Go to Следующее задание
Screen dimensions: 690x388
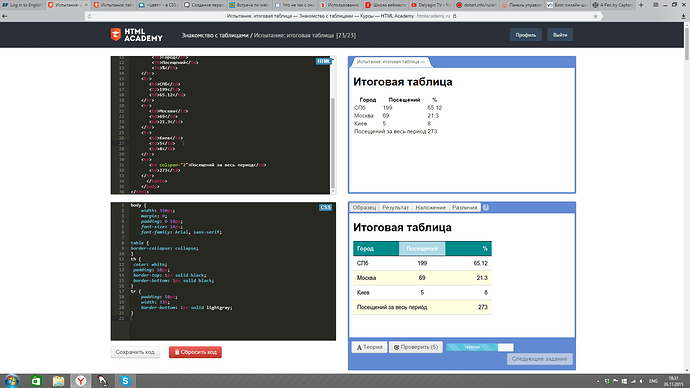pos(540,359)
